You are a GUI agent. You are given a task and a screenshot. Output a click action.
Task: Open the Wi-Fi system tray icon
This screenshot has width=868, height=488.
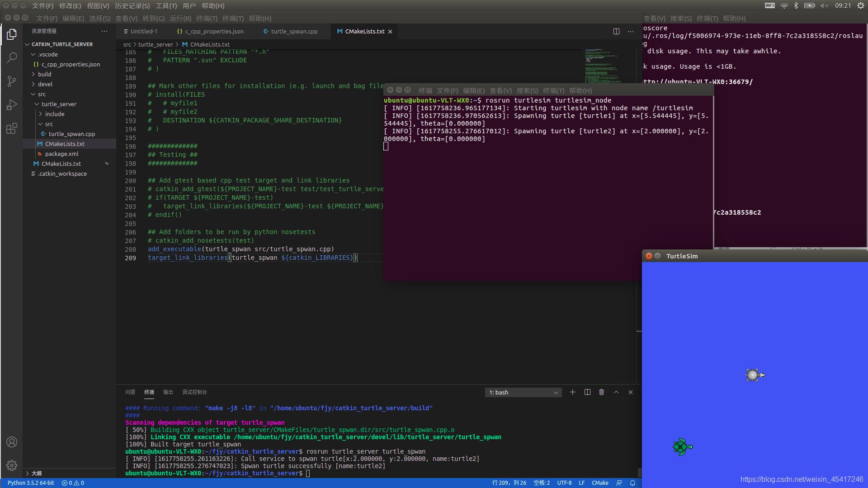[x=784, y=5]
